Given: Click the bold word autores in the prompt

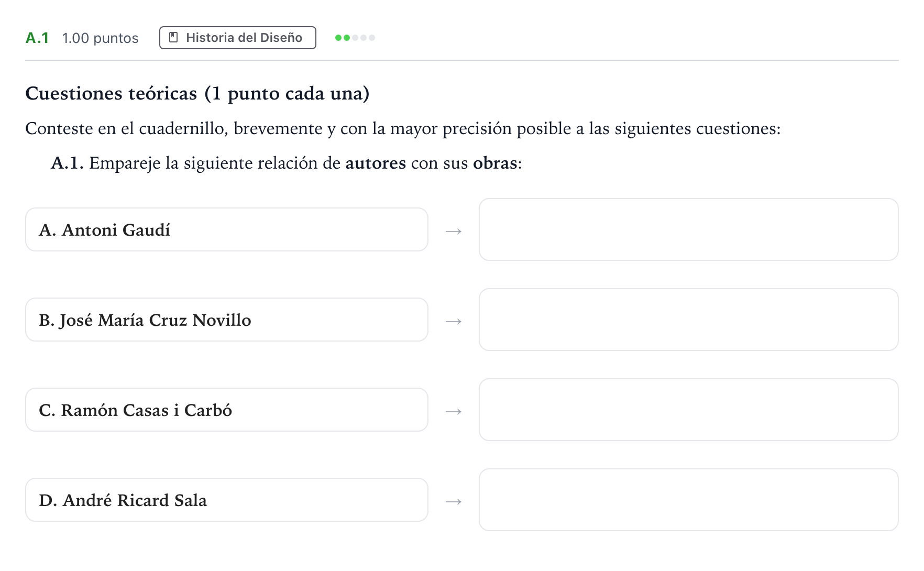Looking at the screenshot, I should click(376, 163).
